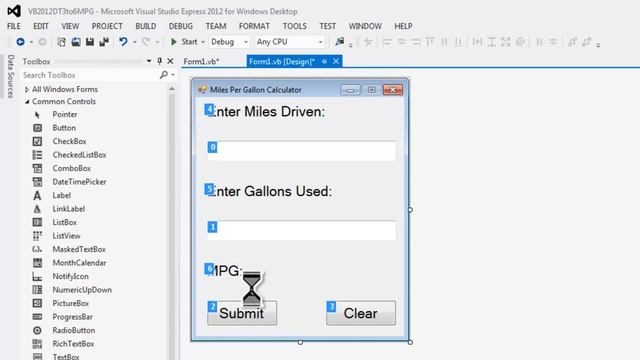
Task: Click the miles driven text box
Action: (302, 151)
